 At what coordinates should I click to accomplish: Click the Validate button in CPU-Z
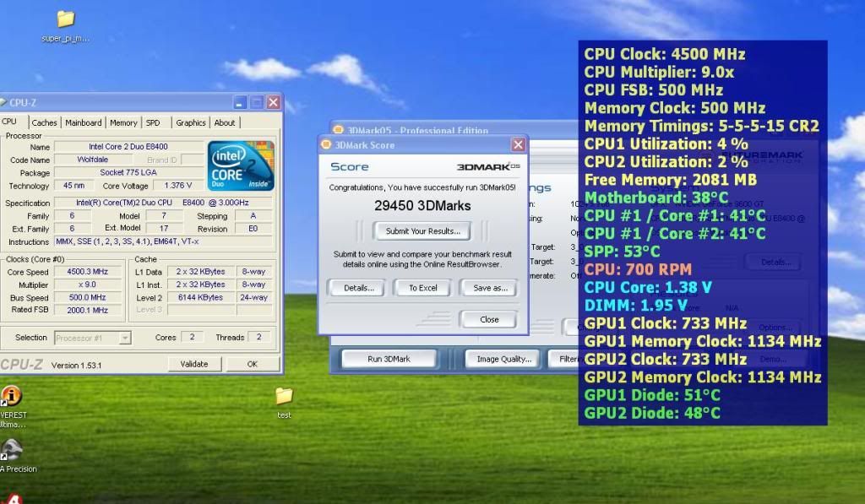(194, 364)
